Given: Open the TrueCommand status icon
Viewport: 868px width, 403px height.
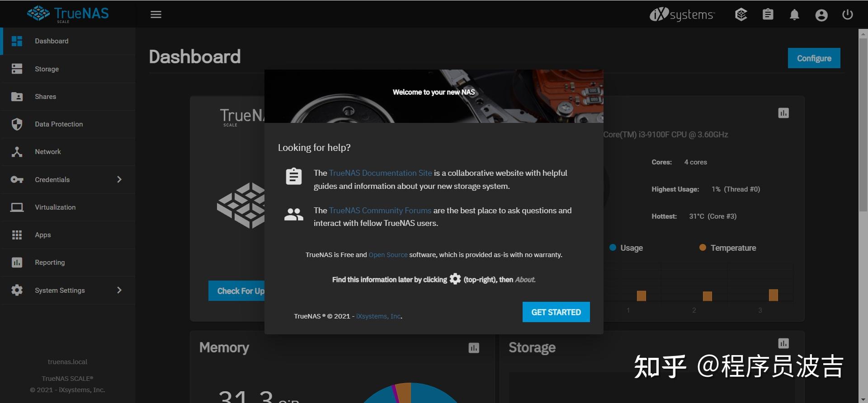Looking at the screenshot, I should click(x=741, y=14).
